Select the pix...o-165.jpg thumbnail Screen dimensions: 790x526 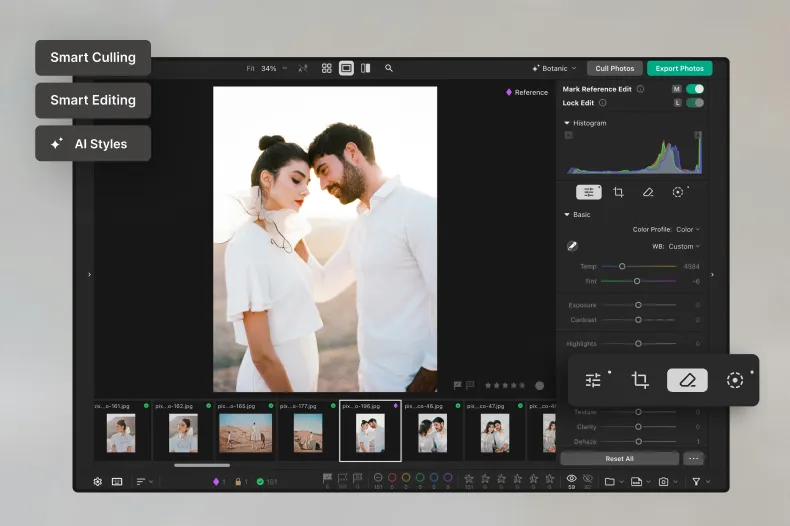[x=245, y=431]
